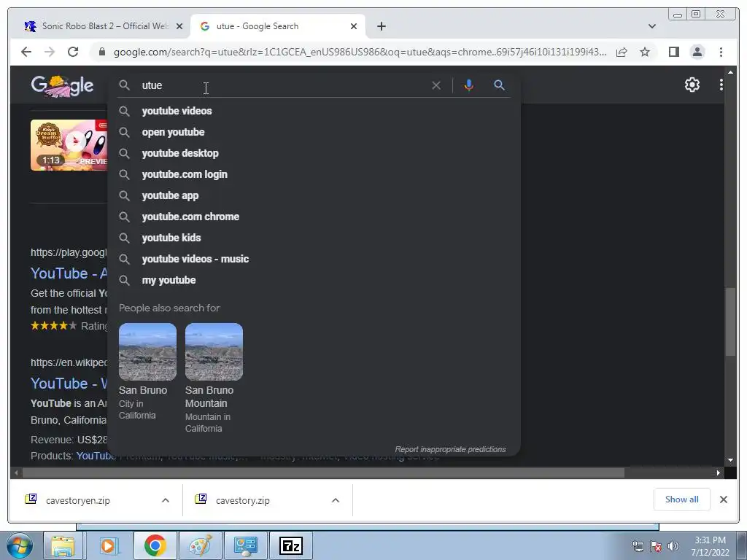Launch Windows Media Player from taskbar

(x=108, y=545)
